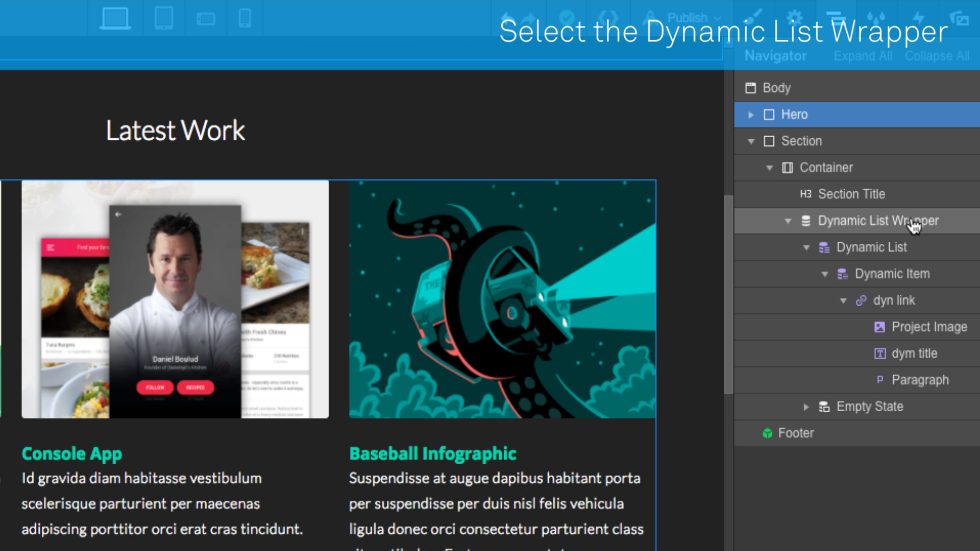Select the Dynamic List Wrapper row
The height and width of the screenshot is (551, 980).
pyautogui.click(x=857, y=220)
